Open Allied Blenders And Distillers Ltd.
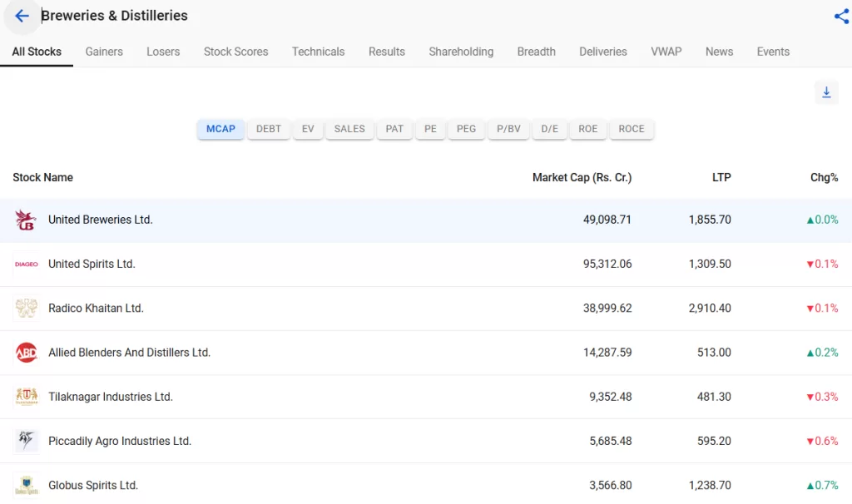 129,353
